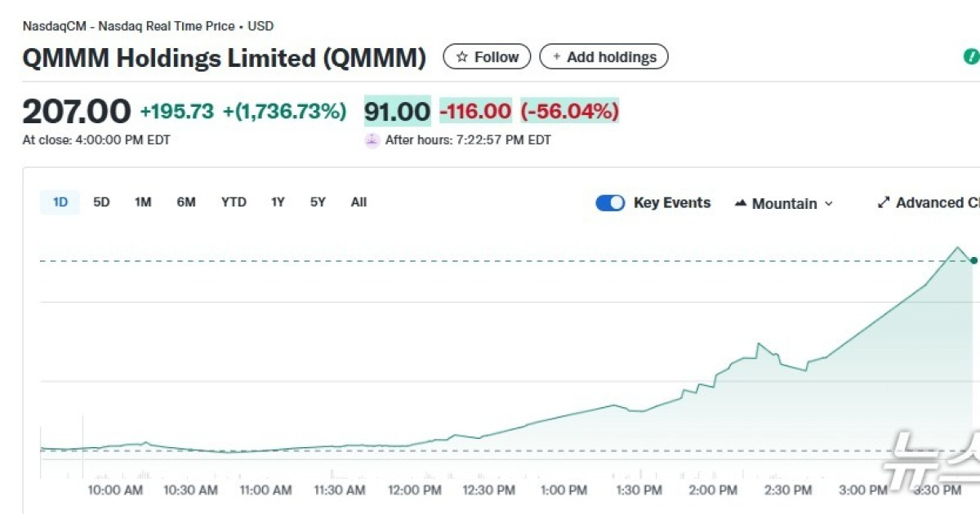The height and width of the screenshot is (514, 980).
Task: Click the green exclamation badge icon
Action: tap(971, 56)
